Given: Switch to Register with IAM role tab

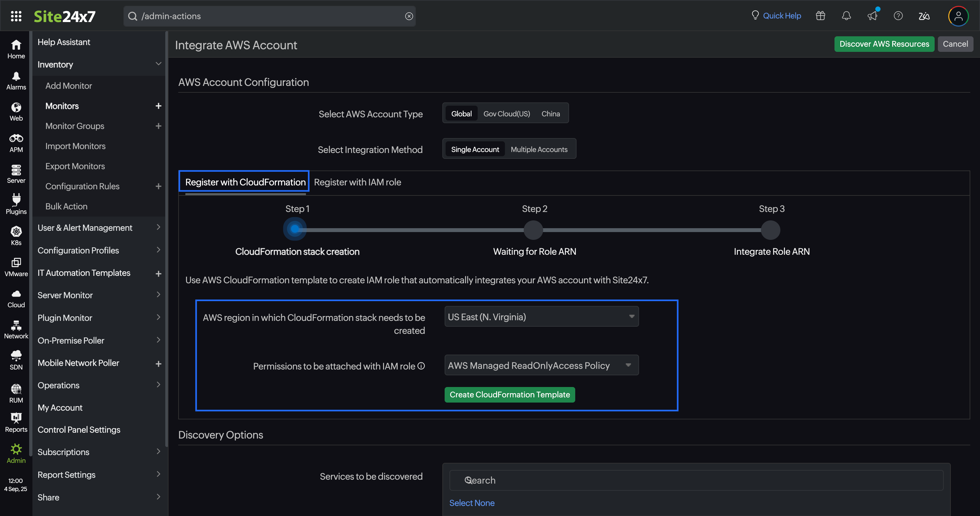Looking at the screenshot, I should (357, 182).
